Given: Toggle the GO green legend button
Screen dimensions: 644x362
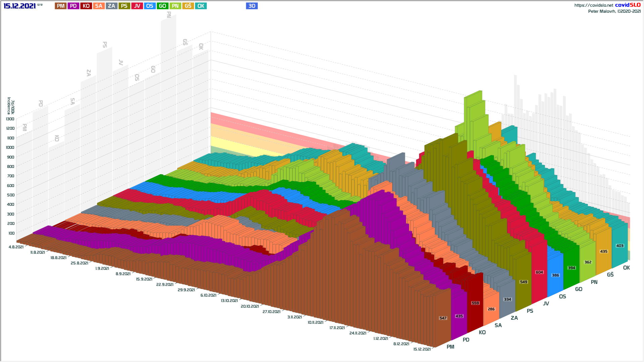Looking at the screenshot, I should tap(162, 6).
